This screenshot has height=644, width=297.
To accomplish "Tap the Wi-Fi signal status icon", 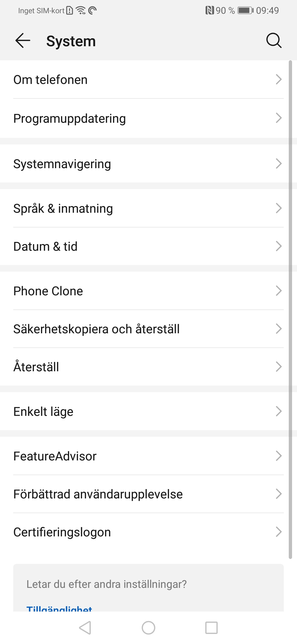I will click(x=81, y=10).
